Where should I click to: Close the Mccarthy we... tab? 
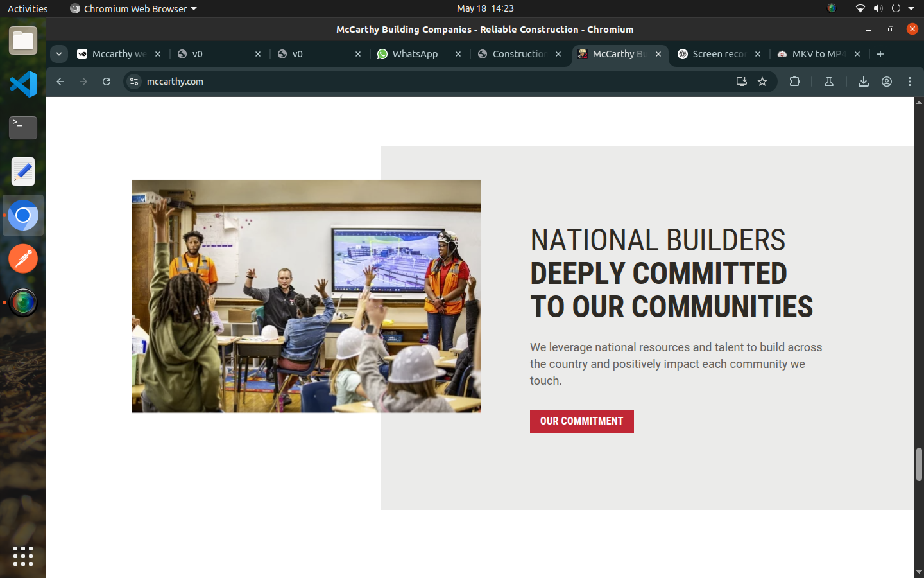pyautogui.click(x=158, y=54)
